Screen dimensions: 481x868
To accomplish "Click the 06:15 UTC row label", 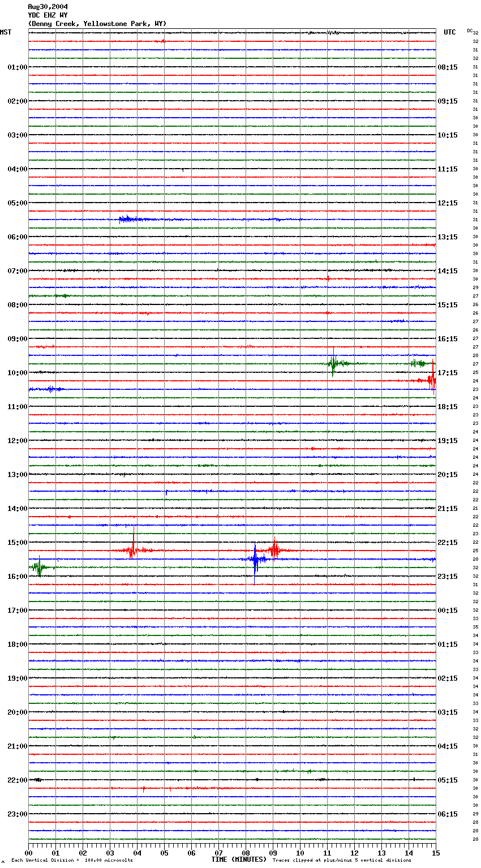I will [x=448, y=814].
